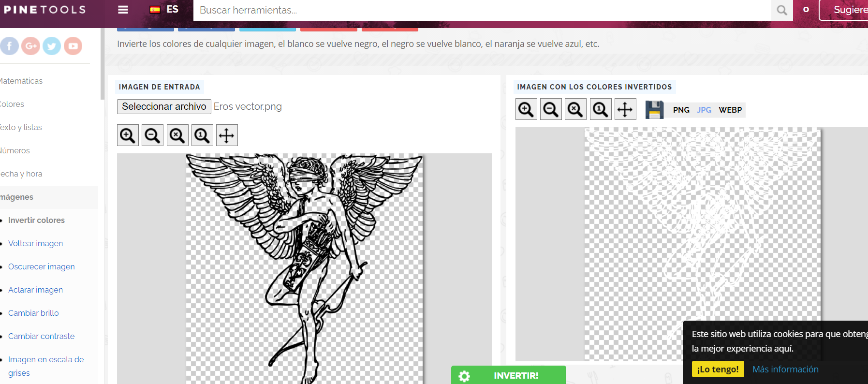Zoom in on the input image
868x384 pixels.
pyautogui.click(x=128, y=135)
